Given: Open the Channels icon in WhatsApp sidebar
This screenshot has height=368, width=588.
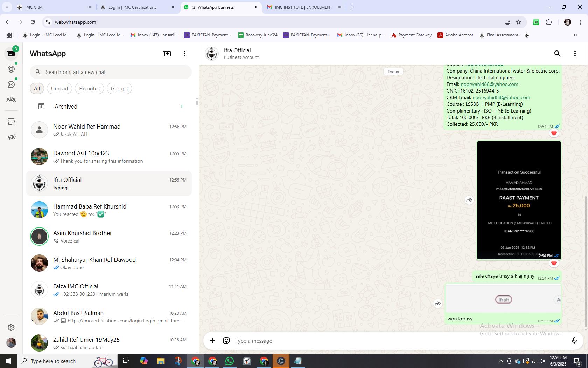Looking at the screenshot, I should [11, 84].
